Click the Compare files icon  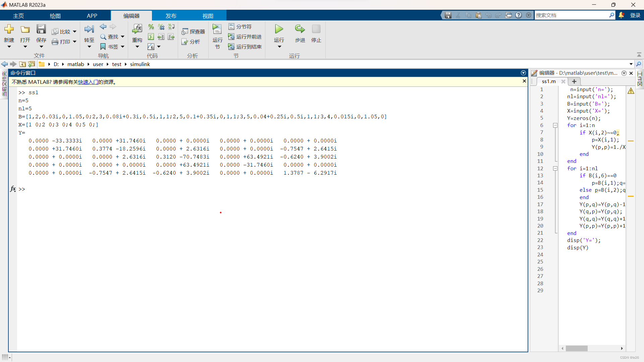pyautogui.click(x=55, y=32)
